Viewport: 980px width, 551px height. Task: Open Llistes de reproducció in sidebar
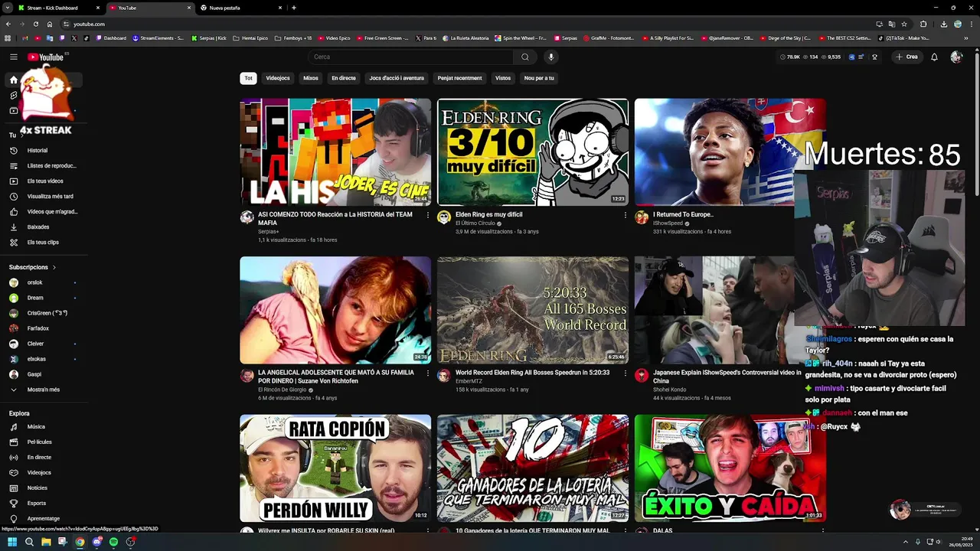(x=44, y=165)
